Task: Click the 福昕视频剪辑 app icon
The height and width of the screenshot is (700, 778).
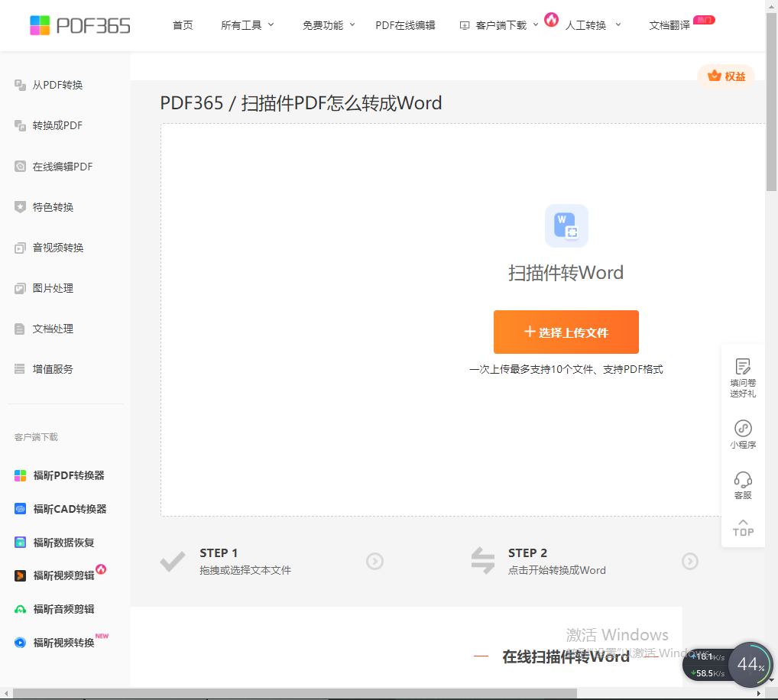Action: coord(21,575)
